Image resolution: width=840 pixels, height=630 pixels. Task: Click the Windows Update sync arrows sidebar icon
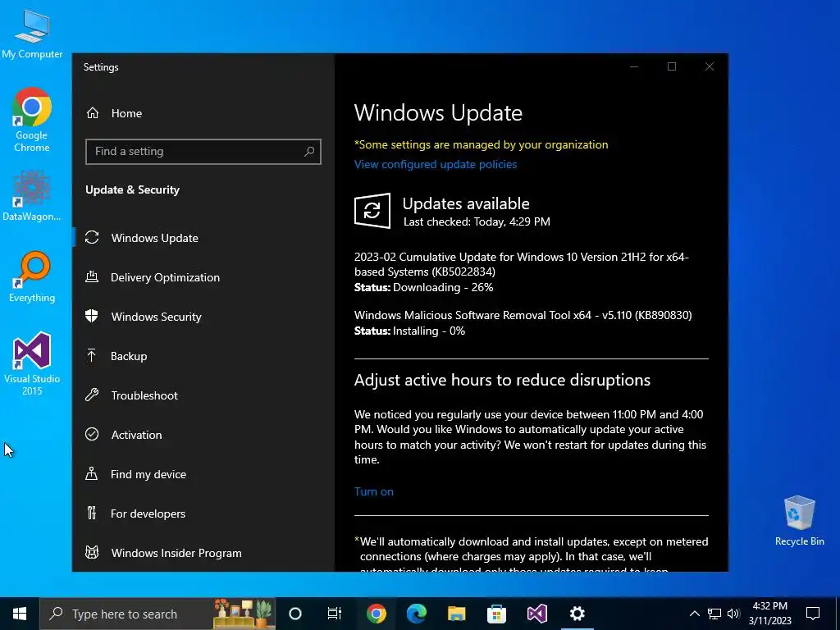[x=92, y=238]
